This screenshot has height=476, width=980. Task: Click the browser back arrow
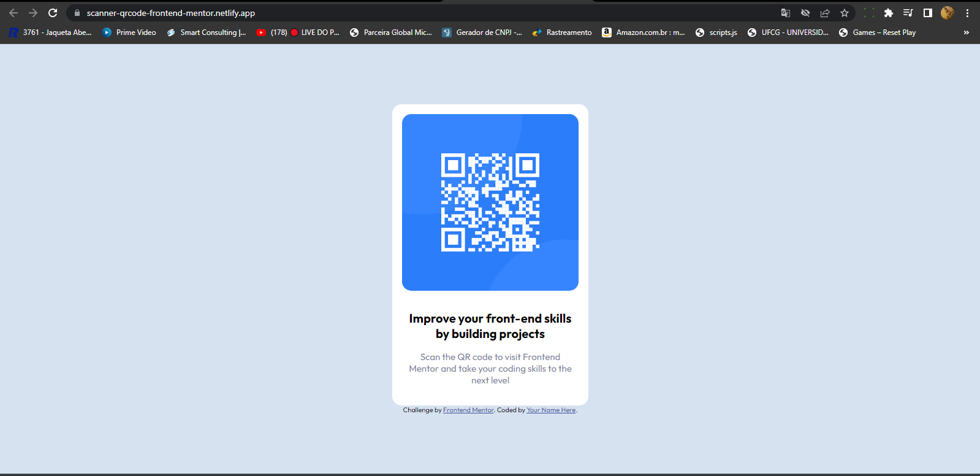[x=13, y=13]
